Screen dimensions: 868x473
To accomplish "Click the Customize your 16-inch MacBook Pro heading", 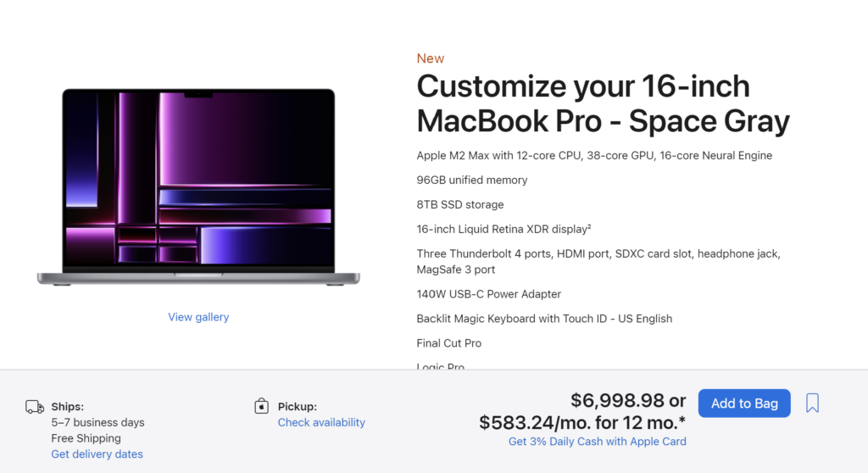I will (603, 103).
